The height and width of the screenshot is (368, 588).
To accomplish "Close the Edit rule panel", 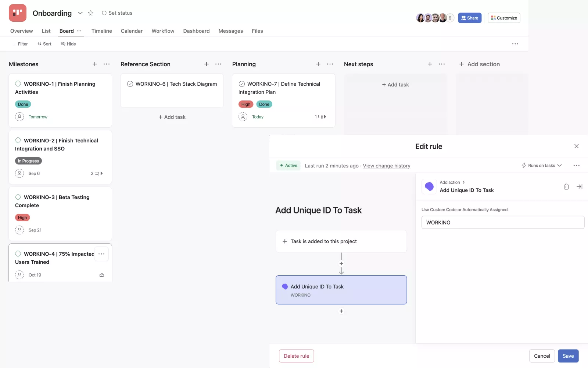I will [576, 146].
